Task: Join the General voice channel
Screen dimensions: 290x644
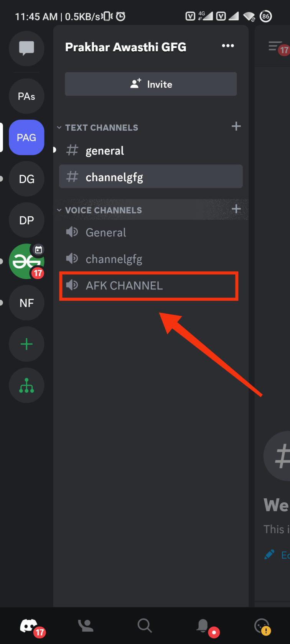Action: 151,232
